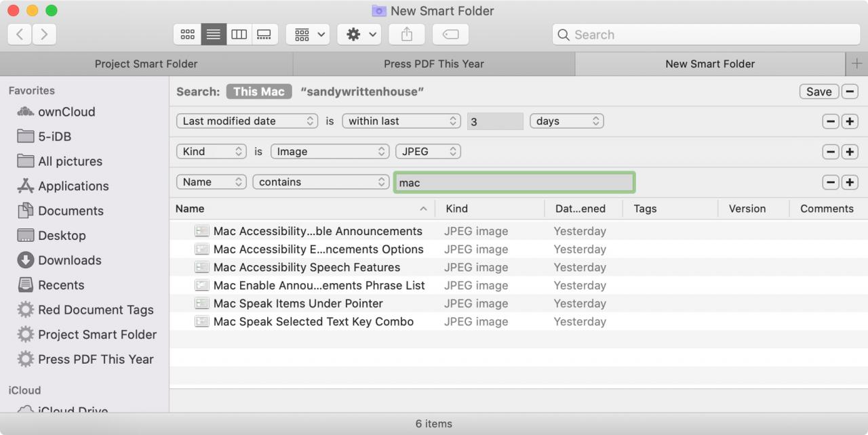Open the 5-iDB sidebar folder
The image size is (868, 435).
[x=44, y=137]
